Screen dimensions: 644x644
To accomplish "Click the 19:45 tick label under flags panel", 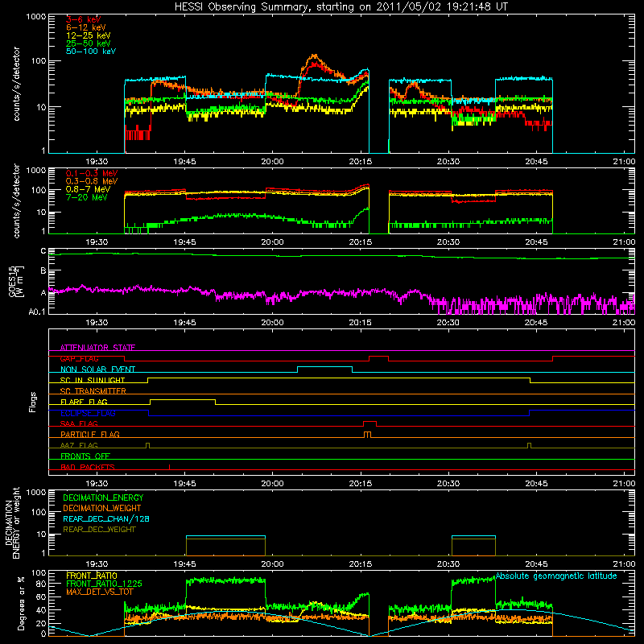I will tap(184, 484).
